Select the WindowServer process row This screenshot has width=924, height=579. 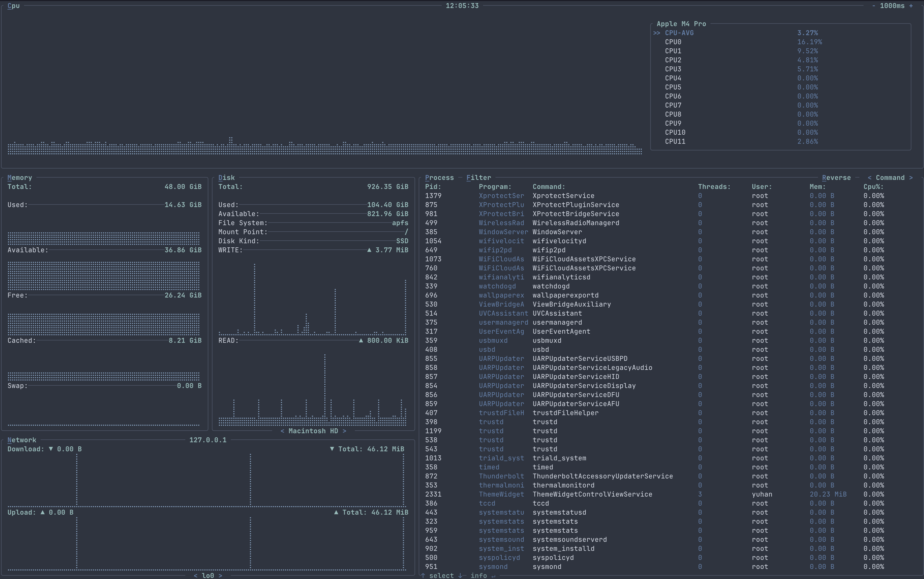(557, 232)
